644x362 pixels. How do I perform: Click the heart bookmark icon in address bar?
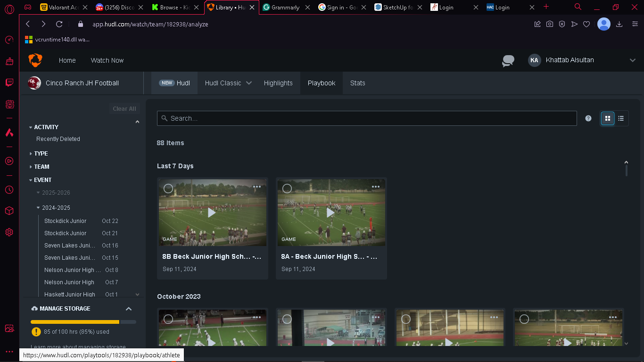(x=586, y=24)
